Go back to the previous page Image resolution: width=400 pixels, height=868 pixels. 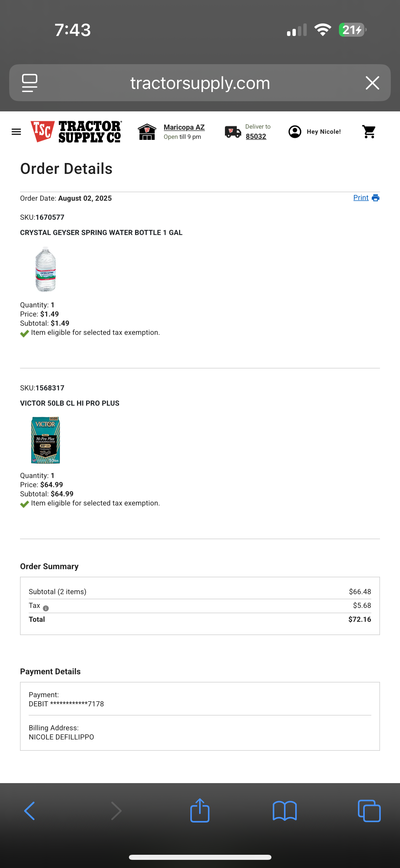coord(30,811)
